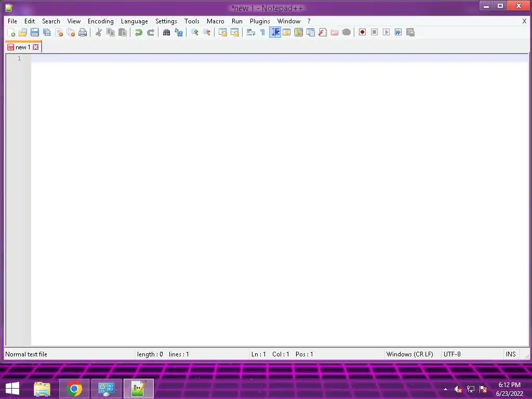532x399 pixels.
Task: Click Save Current Recorded Macro icon
Action: coord(410,32)
